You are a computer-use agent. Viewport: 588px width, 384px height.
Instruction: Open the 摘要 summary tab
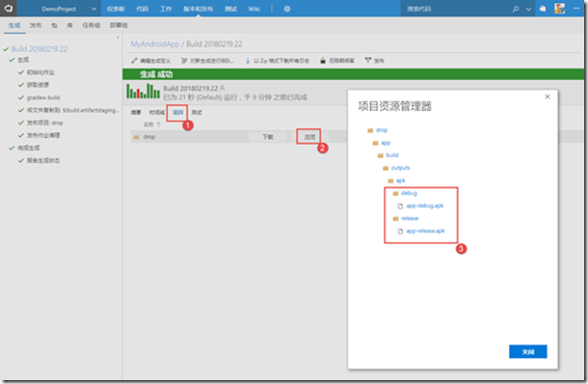point(136,112)
